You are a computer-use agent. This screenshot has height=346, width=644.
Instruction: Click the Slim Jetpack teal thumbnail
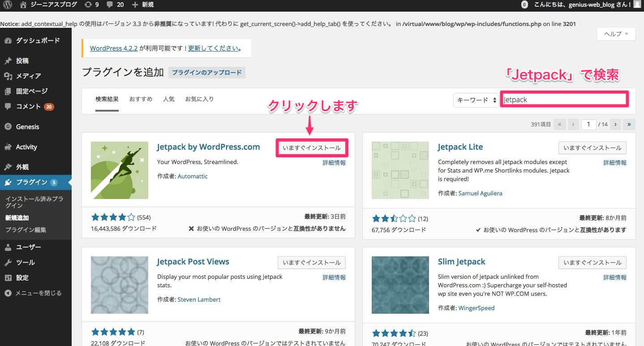[400, 285]
